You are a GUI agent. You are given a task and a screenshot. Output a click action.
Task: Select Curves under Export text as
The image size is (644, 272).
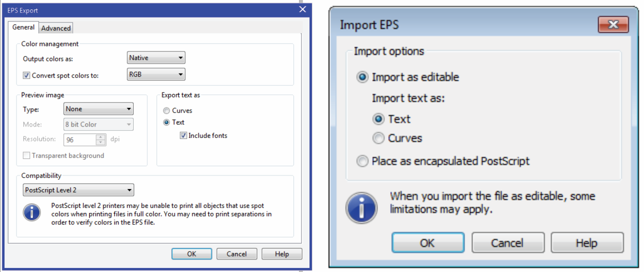167,111
